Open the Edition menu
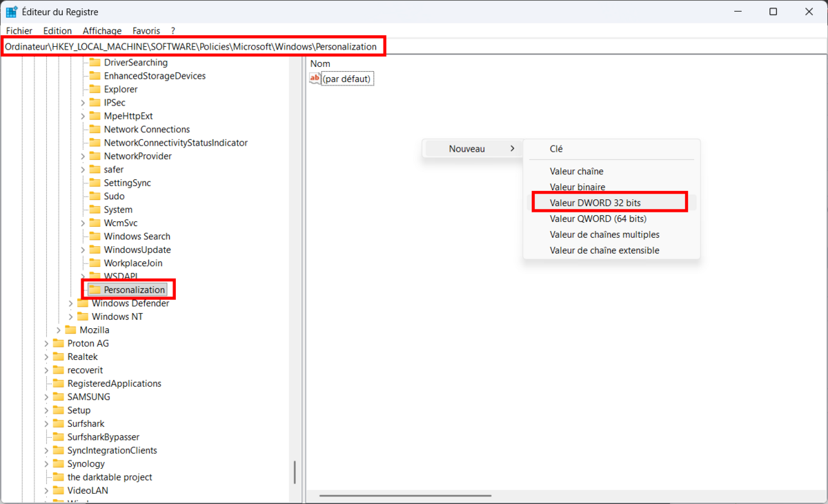The image size is (828, 504). tap(57, 31)
